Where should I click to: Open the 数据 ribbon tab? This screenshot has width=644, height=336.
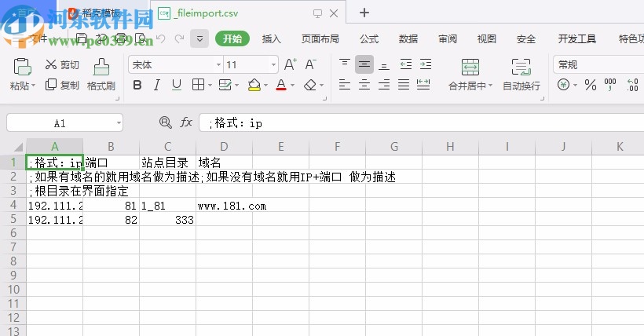tap(408, 39)
